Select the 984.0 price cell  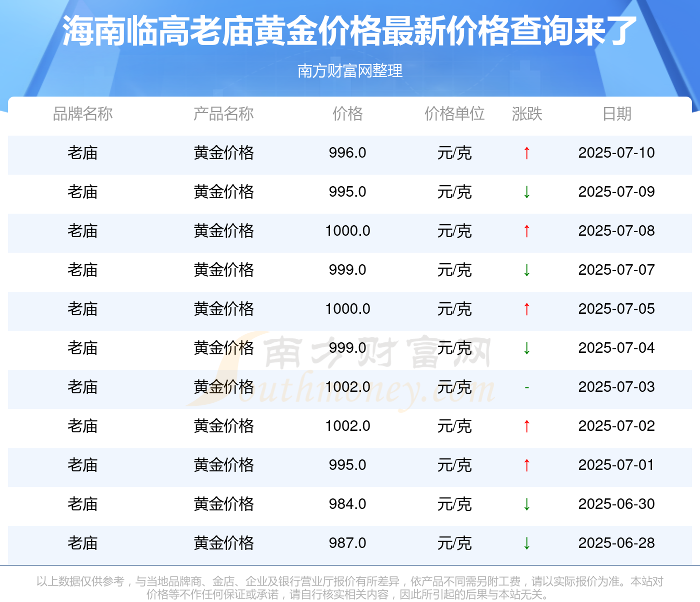pos(347,504)
